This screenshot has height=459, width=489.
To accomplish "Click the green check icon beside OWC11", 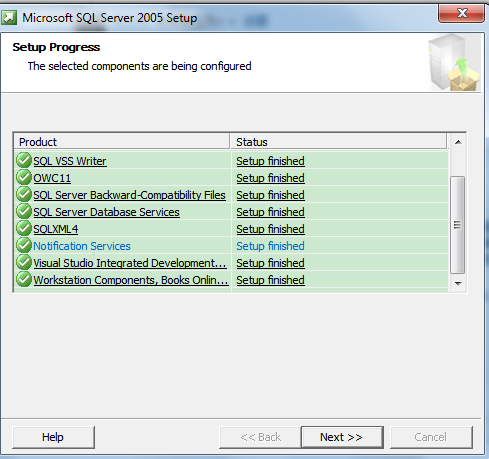I will (24, 177).
